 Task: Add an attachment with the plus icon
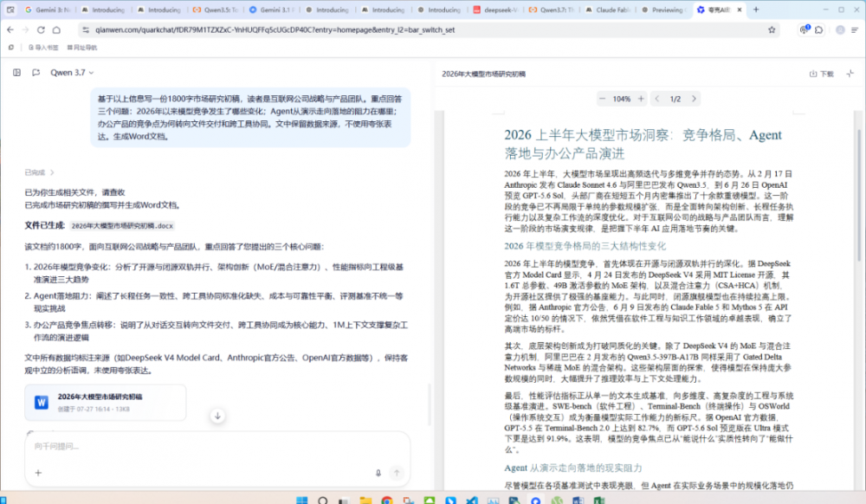pyautogui.click(x=38, y=473)
